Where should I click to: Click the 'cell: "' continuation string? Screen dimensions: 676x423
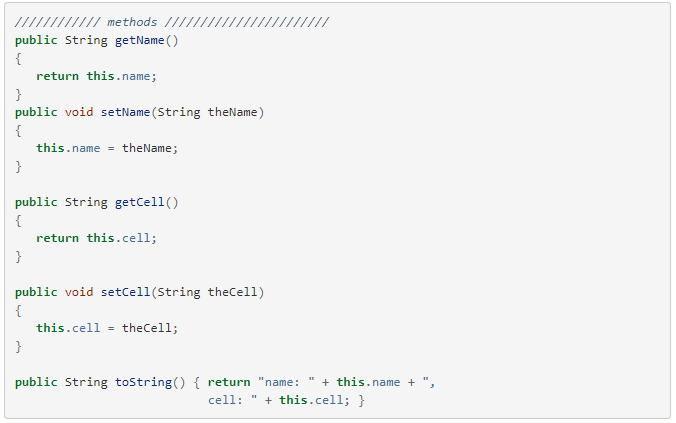pyautogui.click(x=233, y=400)
